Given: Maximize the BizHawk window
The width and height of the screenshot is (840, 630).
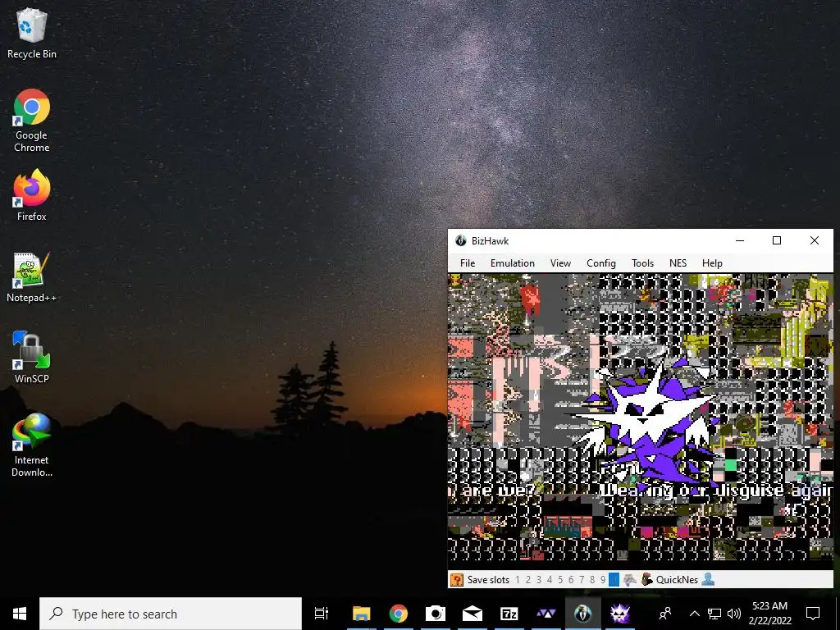Looking at the screenshot, I should pyautogui.click(x=777, y=240).
